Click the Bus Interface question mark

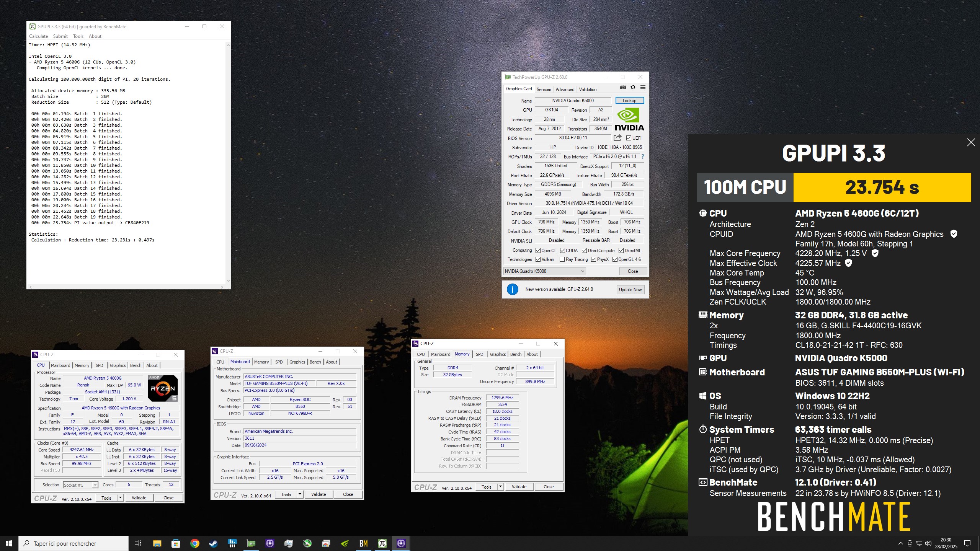643,156
